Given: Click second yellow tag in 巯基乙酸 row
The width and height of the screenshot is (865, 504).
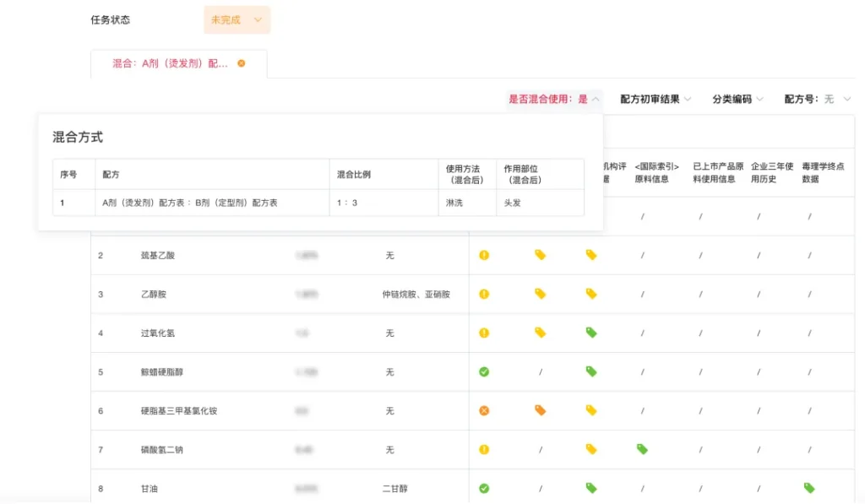Looking at the screenshot, I should coord(591,255).
